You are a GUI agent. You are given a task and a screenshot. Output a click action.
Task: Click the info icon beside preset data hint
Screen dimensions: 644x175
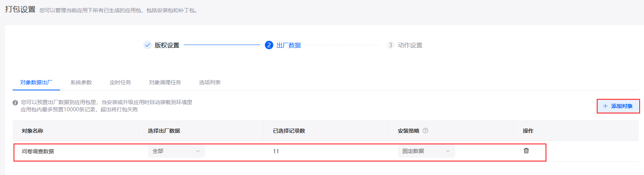15,103
